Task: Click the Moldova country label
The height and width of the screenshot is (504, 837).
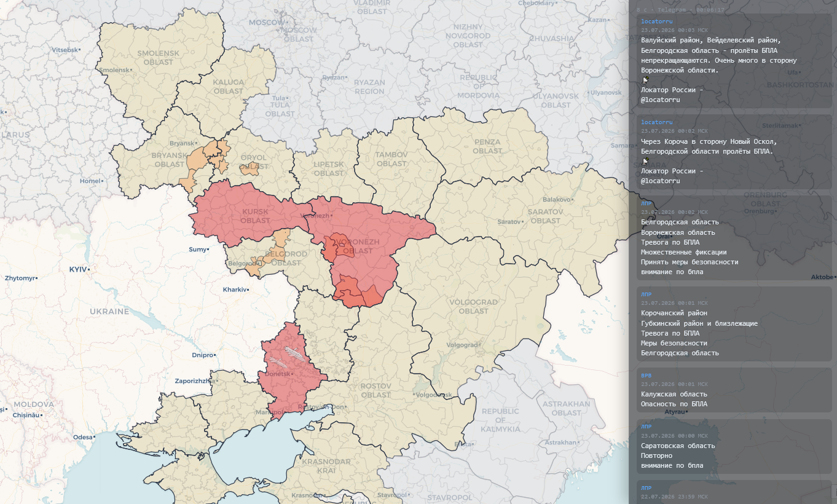Action: click(34, 404)
